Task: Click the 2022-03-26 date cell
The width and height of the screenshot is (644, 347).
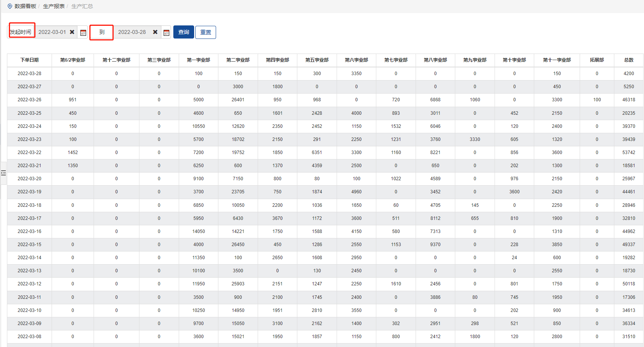Action: tap(29, 100)
